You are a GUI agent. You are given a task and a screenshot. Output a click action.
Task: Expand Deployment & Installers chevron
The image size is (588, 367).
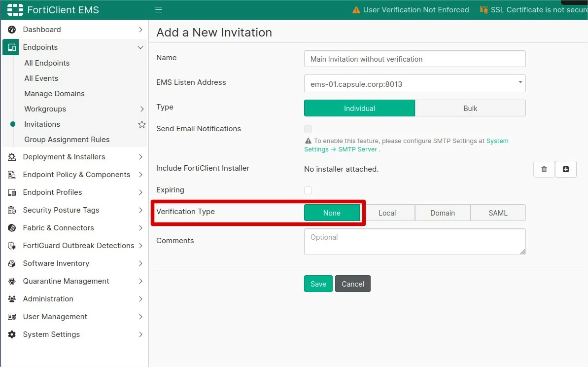click(140, 157)
